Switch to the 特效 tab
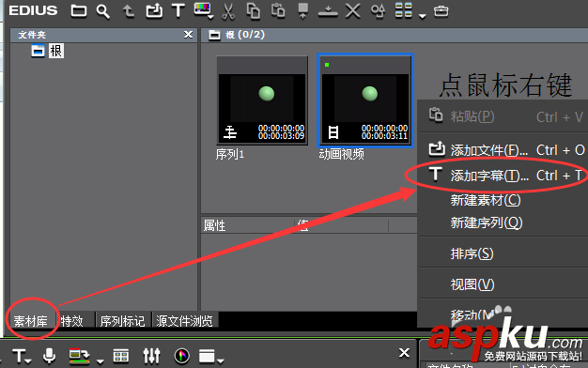This screenshot has height=368, width=588. (72, 321)
